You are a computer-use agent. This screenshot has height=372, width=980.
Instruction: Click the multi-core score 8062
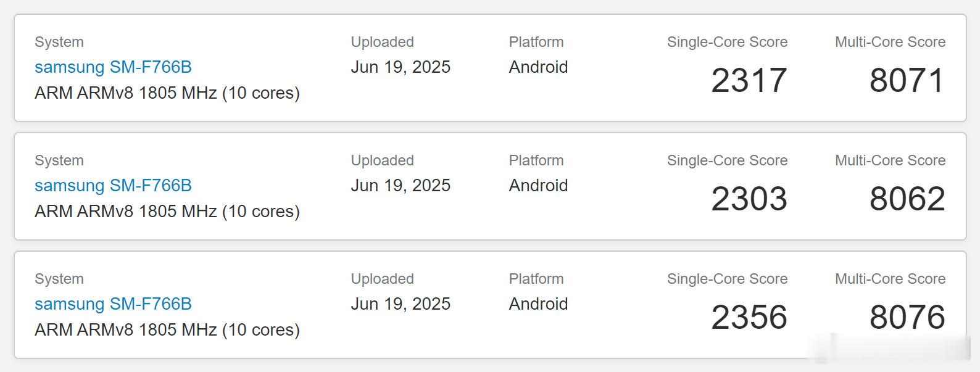(907, 199)
